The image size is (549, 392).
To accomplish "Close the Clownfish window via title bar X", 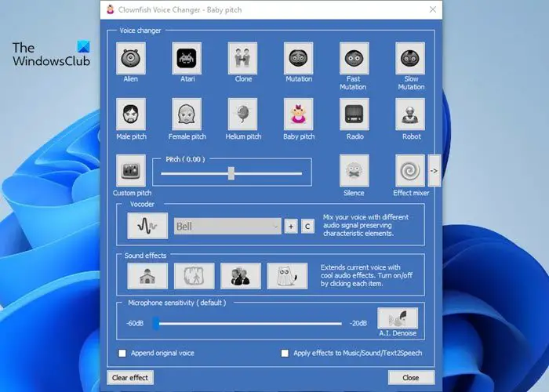I will point(433,9).
